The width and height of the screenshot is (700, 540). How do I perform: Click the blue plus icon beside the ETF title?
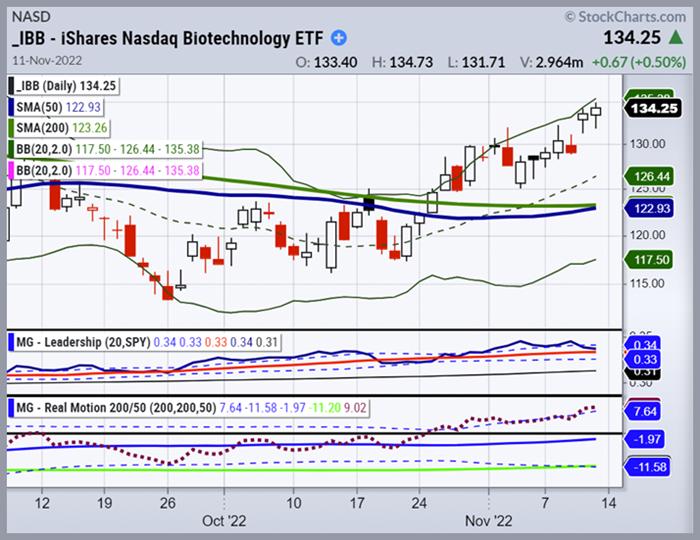(339, 38)
